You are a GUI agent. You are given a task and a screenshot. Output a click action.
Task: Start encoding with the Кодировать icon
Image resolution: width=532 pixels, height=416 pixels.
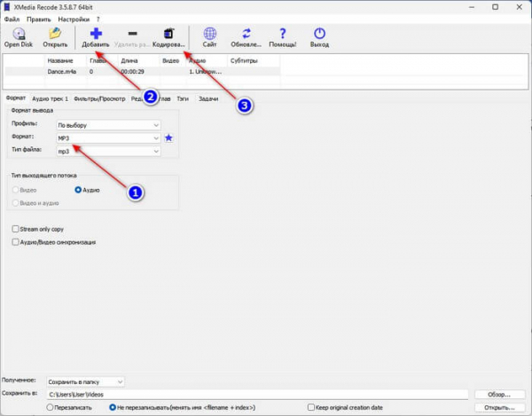pos(168,34)
